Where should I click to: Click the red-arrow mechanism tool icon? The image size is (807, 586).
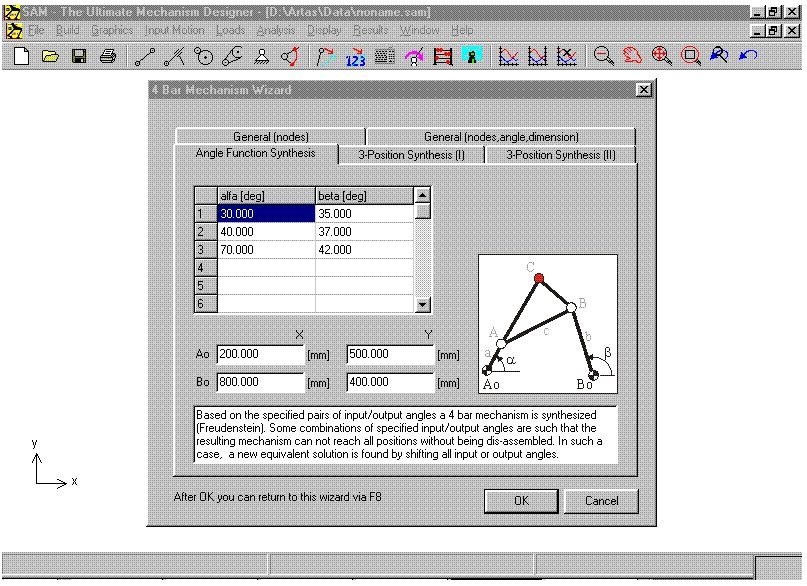pyautogui.click(x=290, y=56)
